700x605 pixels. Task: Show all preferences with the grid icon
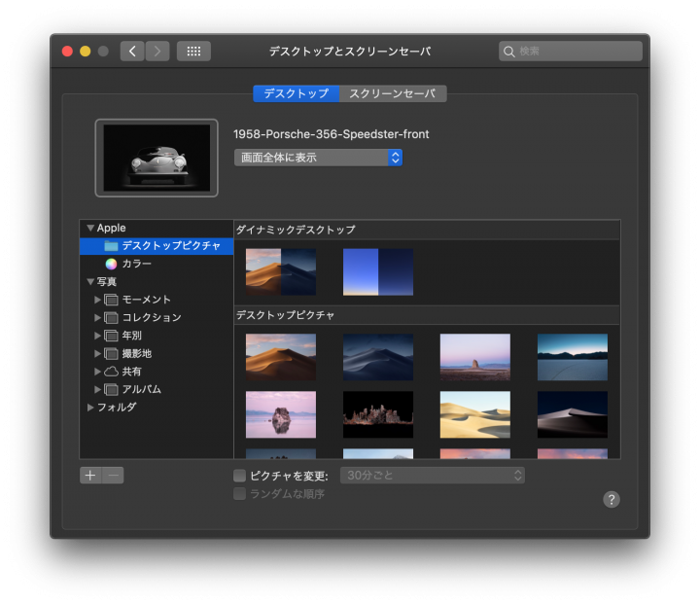pos(193,52)
